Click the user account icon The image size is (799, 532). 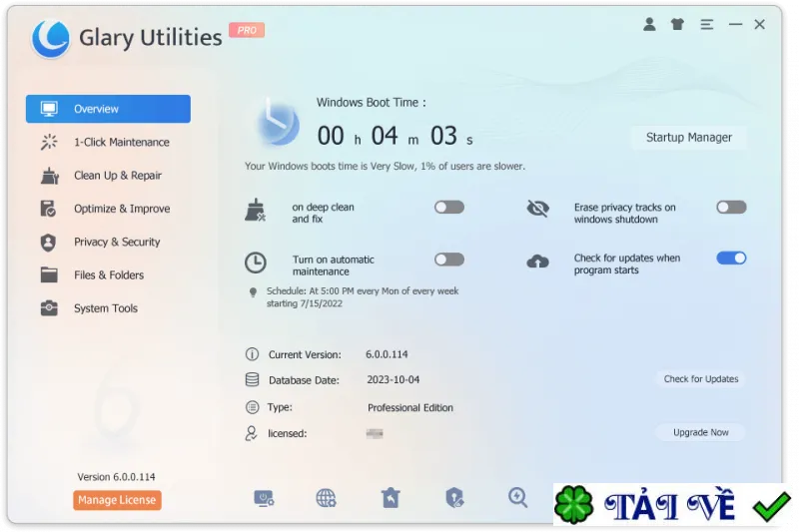click(649, 24)
